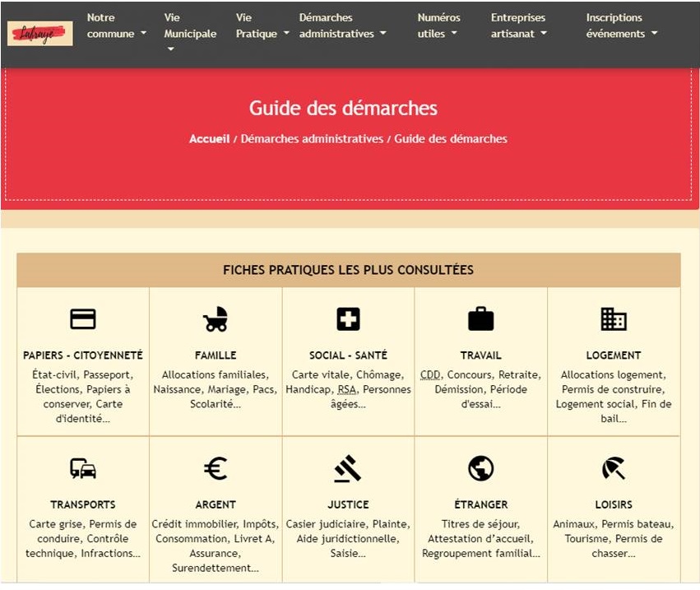Select the medical cross Social - Santé icon
This screenshot has height=590, width=700.
[348, 319]
